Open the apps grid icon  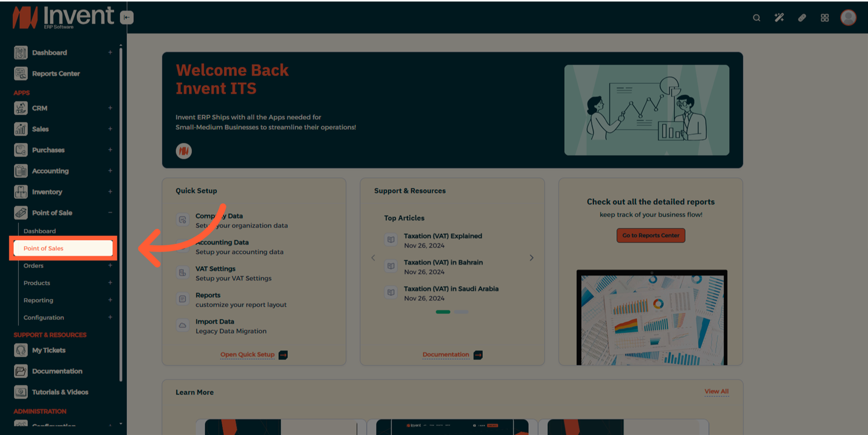coord(824,18)
